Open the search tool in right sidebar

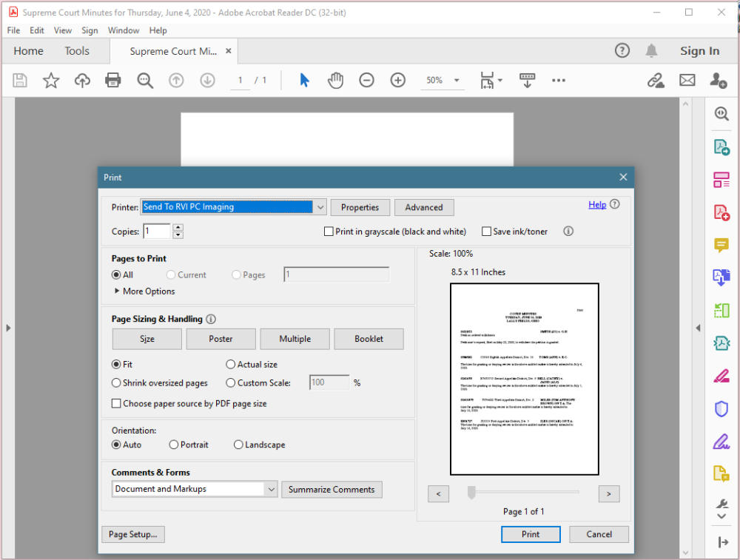pos(721,114)
